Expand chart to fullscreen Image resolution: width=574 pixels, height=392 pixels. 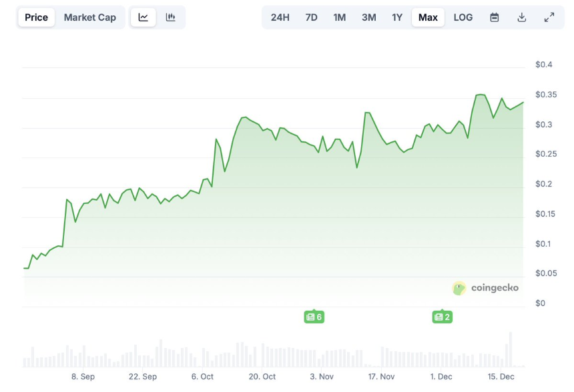pos(549,17)
